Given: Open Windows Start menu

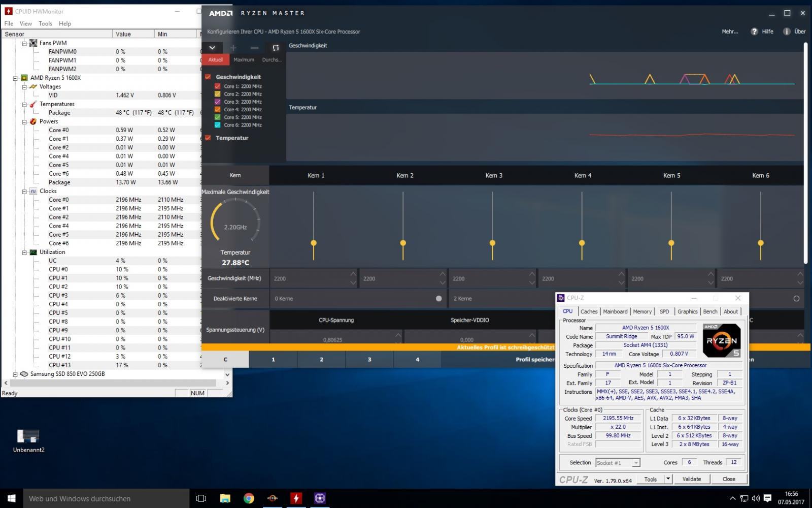Looking at the screenshot, I should pyautogui.click(x=12, y=498).
